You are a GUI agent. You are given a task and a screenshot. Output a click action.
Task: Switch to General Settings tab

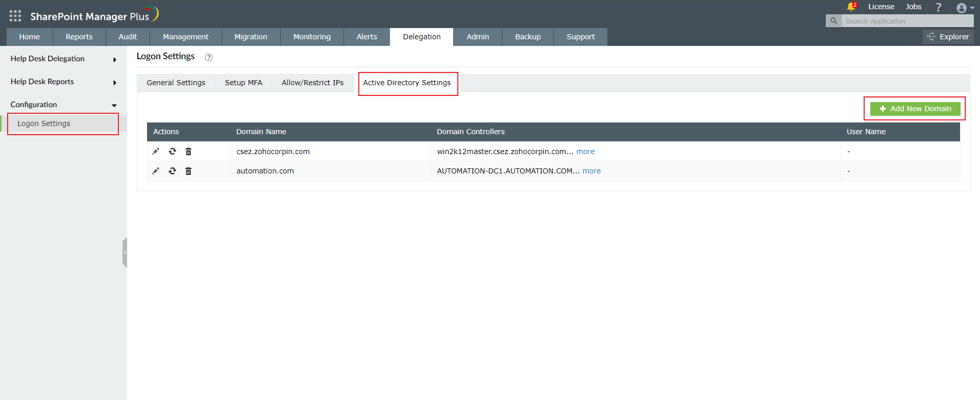[x=176, y=83]
